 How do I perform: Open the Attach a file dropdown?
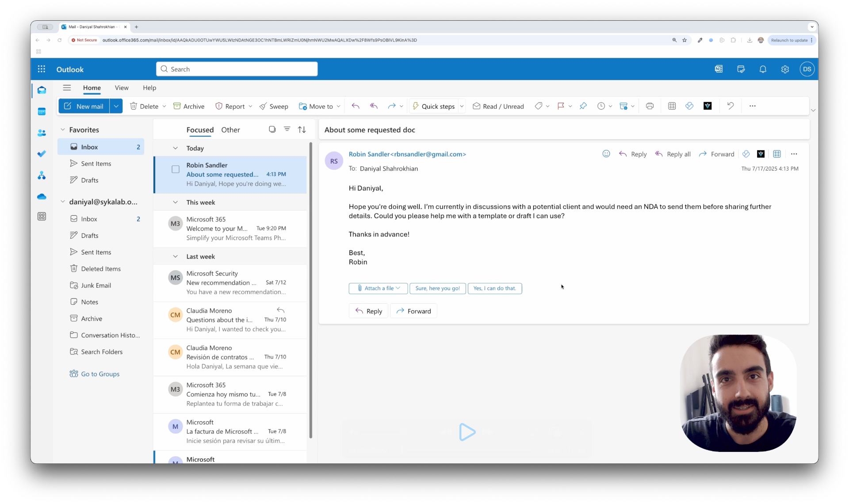pyautogui.click(x=379, y=288)
